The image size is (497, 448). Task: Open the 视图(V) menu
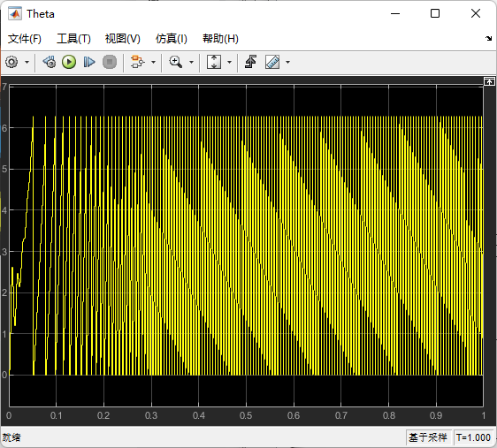123,39
